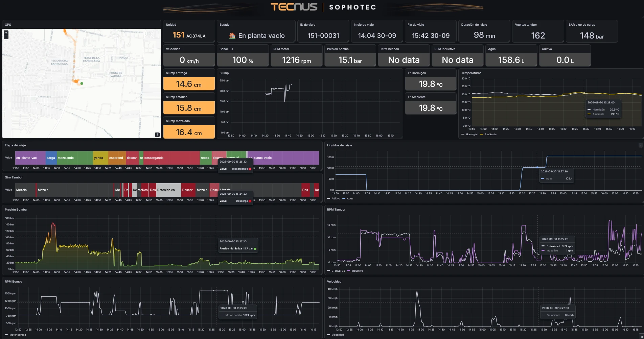Viewport: 644px width, 339px height.
Task: Click the Agua 158.6 L stat value
Action: point(511,60)
